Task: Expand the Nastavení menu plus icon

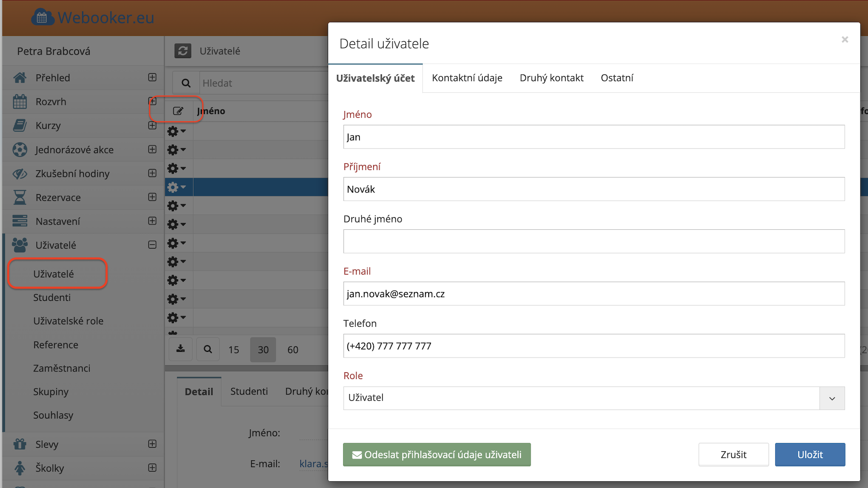Action: click(152, 221)
